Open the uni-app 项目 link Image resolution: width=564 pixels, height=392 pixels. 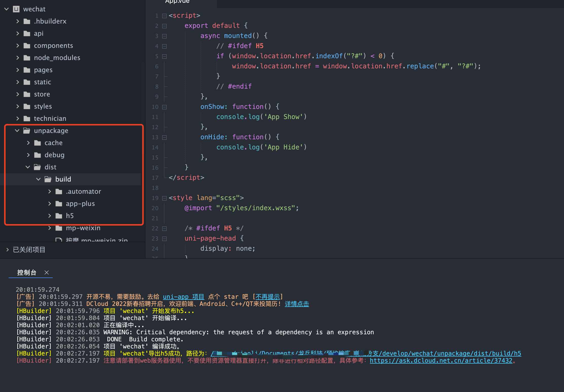pos(183,297)
